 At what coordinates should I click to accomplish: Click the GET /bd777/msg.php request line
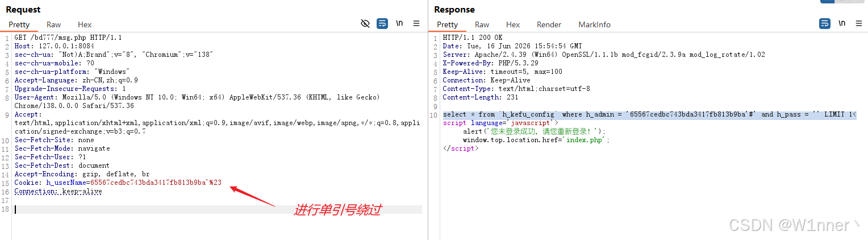68,38
